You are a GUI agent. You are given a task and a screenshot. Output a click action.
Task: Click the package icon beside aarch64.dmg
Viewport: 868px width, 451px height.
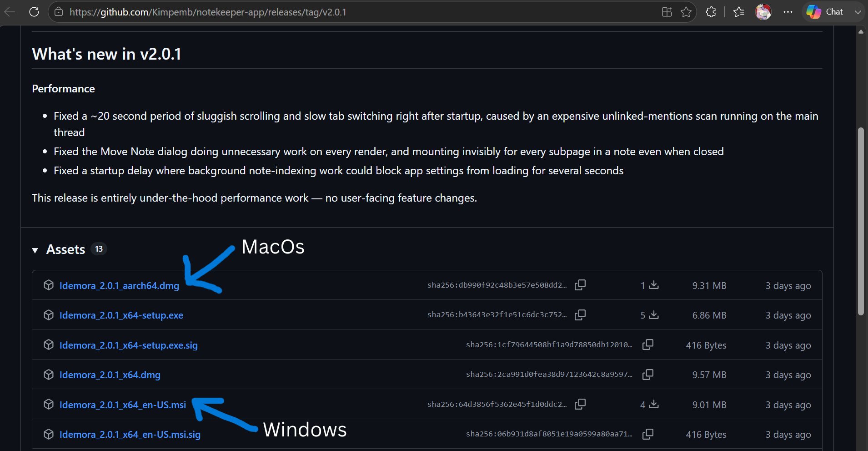49,285
